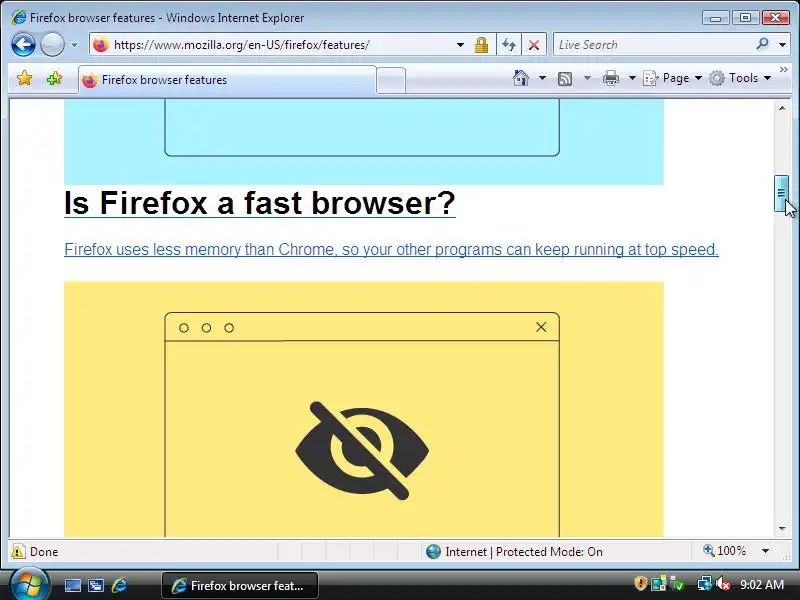Open a new blank tab
Image resolution: width=800 pixels, height=600 pixels.
tap(391, 81)
